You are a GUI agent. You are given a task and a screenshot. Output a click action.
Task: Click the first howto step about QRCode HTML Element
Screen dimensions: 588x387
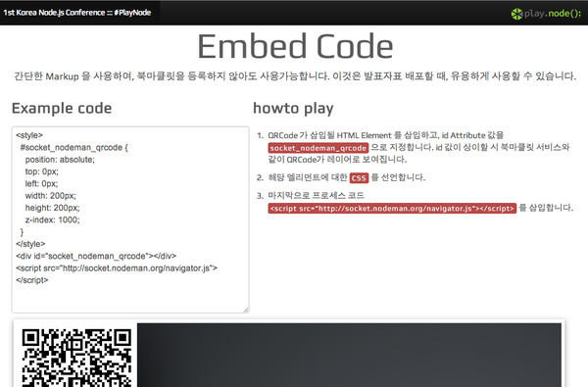click(418, 147)
